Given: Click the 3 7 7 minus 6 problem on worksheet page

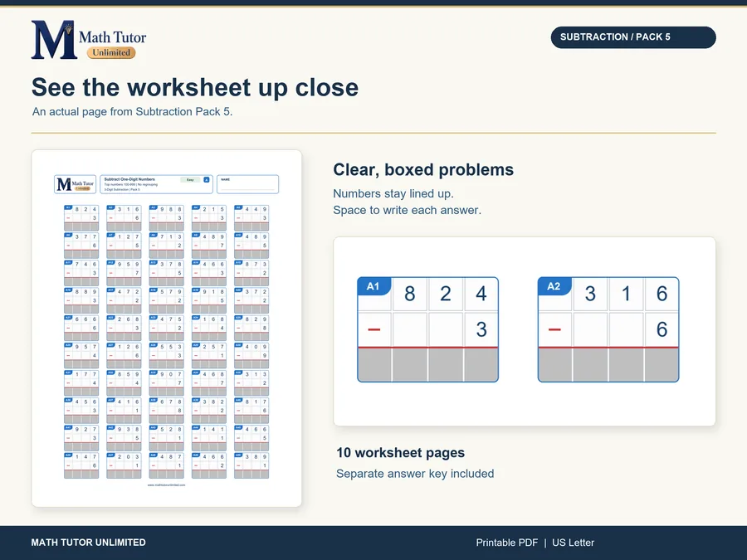Looking at the screenshot, I should point(81,246).
